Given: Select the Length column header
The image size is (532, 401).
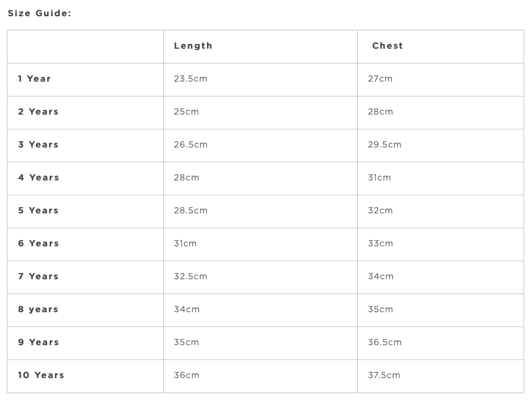Looking at the screenshot, I should pos(193,46).
